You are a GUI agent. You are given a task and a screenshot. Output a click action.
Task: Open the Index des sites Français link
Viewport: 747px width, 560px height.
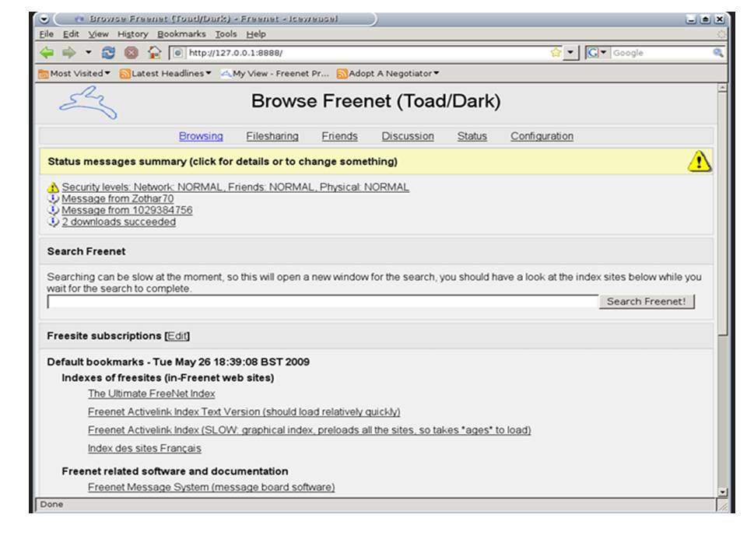click(x=145, y=449)
